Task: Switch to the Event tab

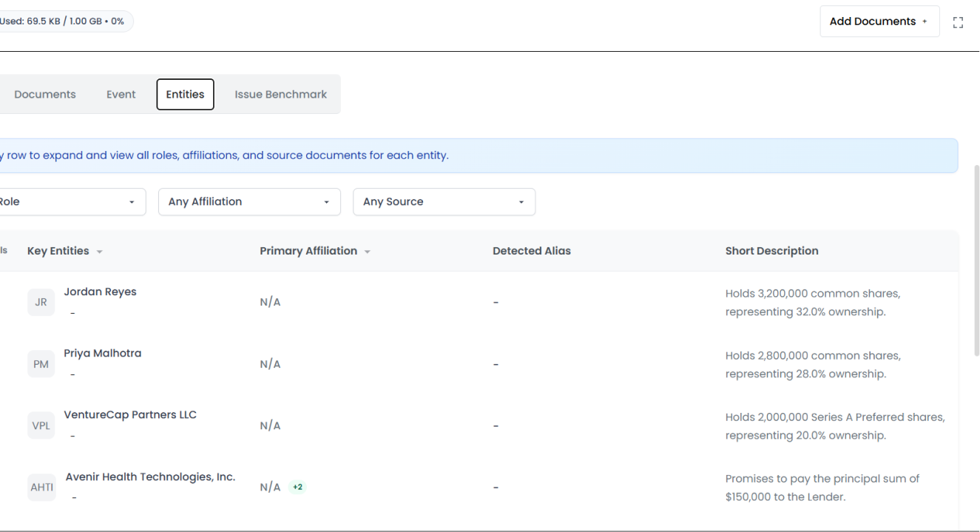Action: click(x=121, y=94)
